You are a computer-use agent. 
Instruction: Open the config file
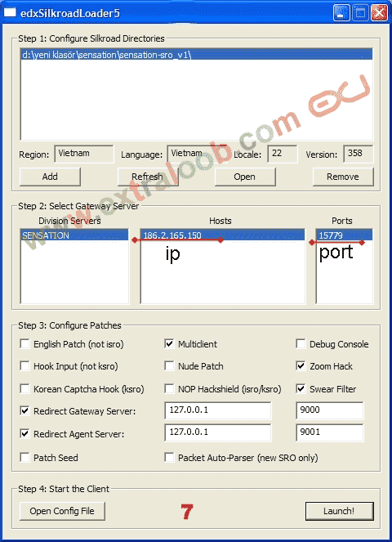(62, 511)
